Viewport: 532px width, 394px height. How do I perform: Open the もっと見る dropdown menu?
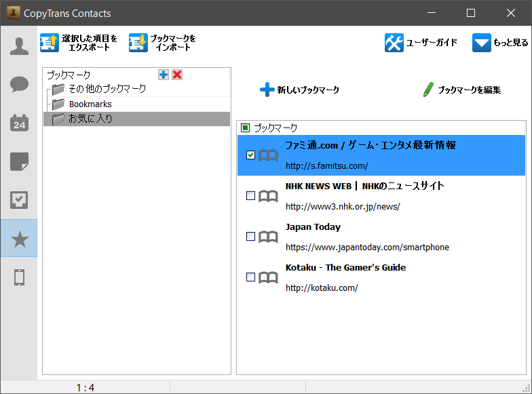click(500, 43)
